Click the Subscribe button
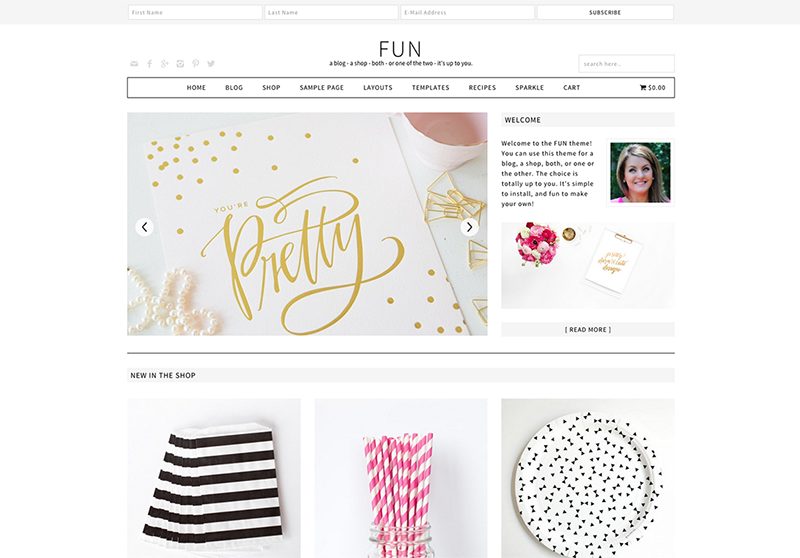The width and height of the screenshot is (800, 558). pos(605,12)
